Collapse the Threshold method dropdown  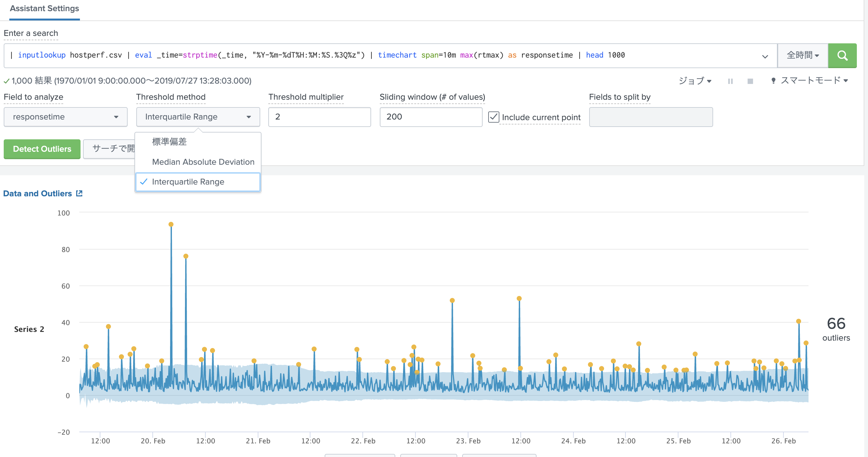click(198, 117)
